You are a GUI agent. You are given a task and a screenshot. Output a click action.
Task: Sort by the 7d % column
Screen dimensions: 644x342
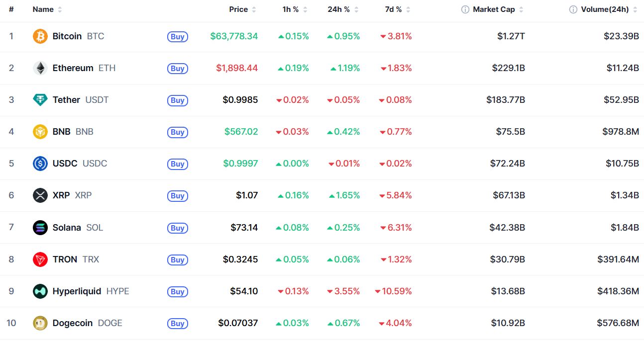[397, 9]
